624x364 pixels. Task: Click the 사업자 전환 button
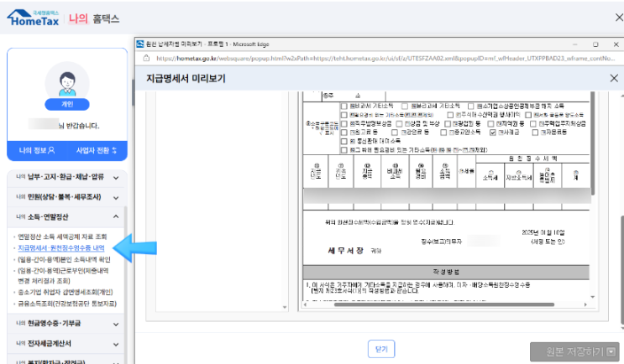tap(97, 151)
